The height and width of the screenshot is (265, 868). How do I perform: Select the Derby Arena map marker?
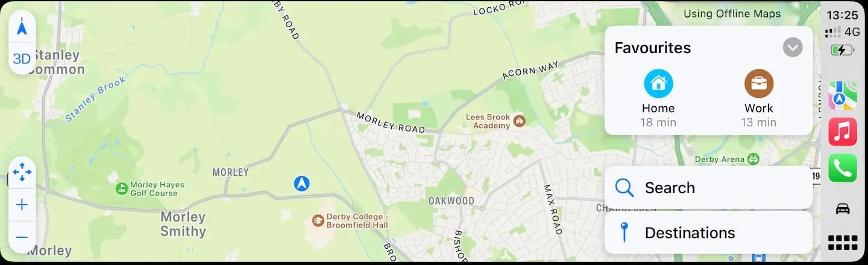tap(753, 159)
